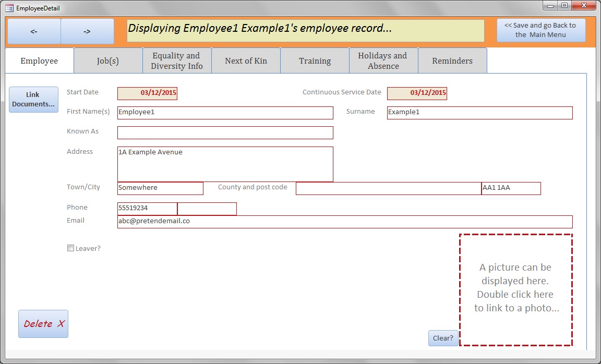Go to previous record with <- button
Screen dimensions: 601x364
(x=34, y=31)
